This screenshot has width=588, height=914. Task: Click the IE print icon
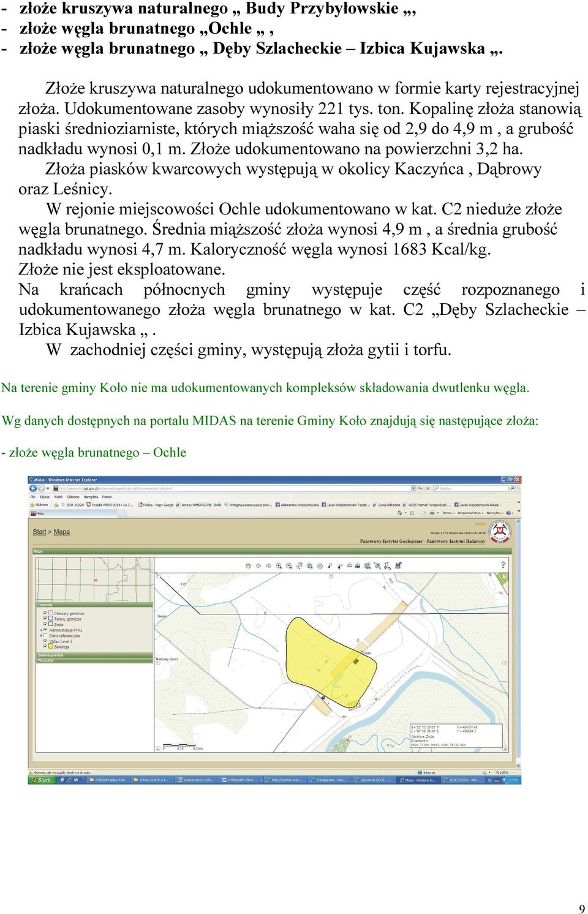tap(432, 513)
